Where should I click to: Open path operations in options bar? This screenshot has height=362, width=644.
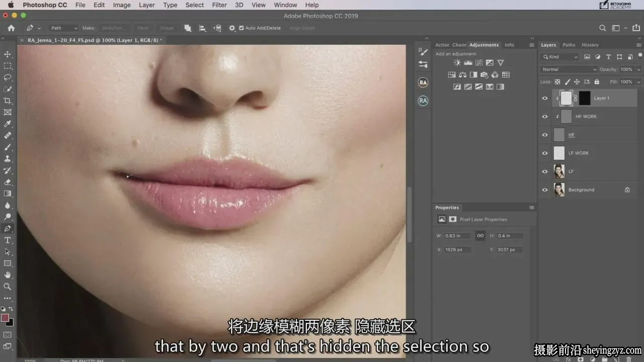pyautogui.click(x=188, y=28)
